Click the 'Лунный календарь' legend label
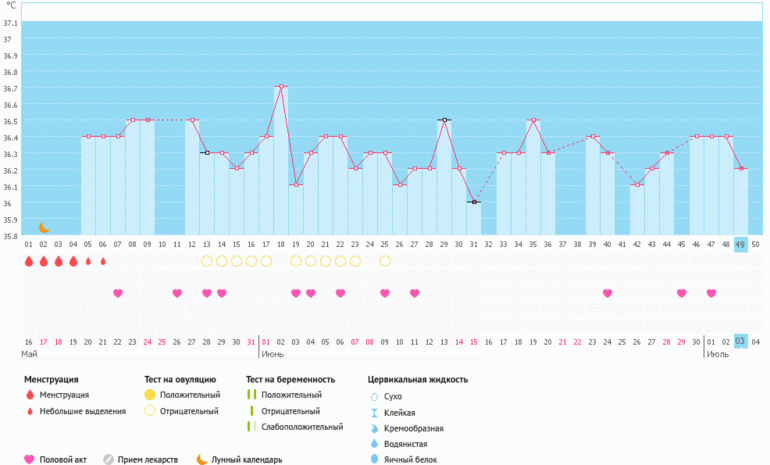Screen dimensions: 770x465 tap(246, 460)
